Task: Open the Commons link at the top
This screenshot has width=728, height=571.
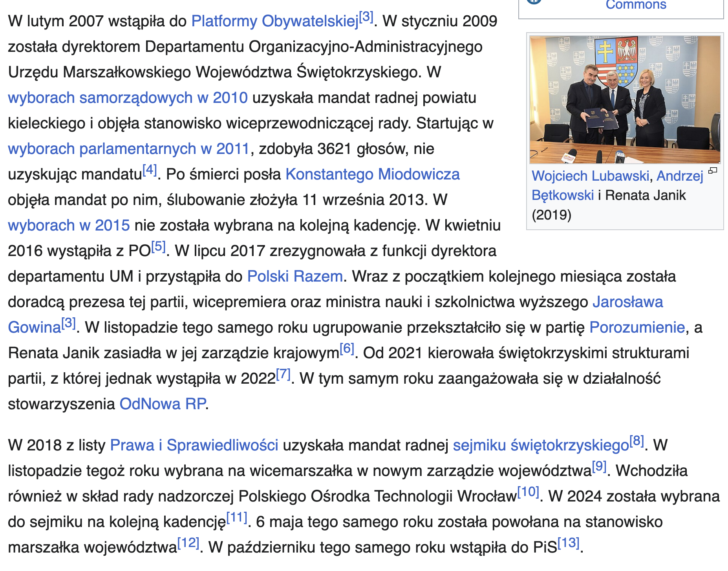Action: [x=636, y=5]
